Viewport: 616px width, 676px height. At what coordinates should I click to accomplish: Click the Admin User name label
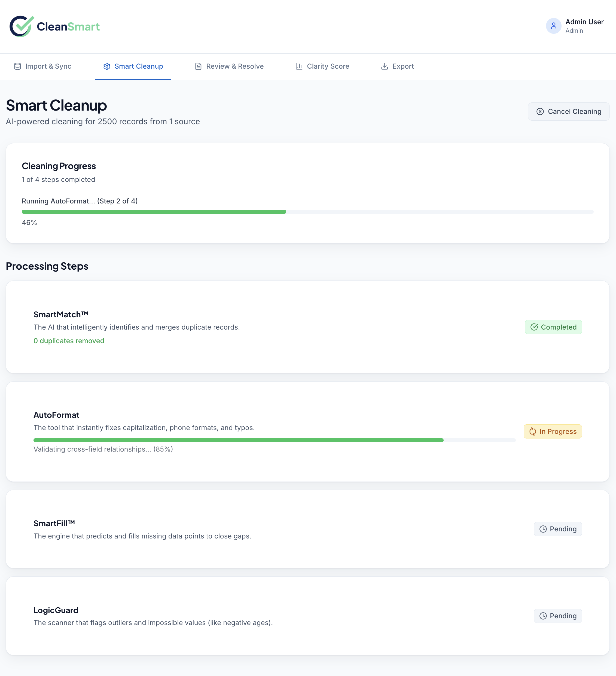584,22
